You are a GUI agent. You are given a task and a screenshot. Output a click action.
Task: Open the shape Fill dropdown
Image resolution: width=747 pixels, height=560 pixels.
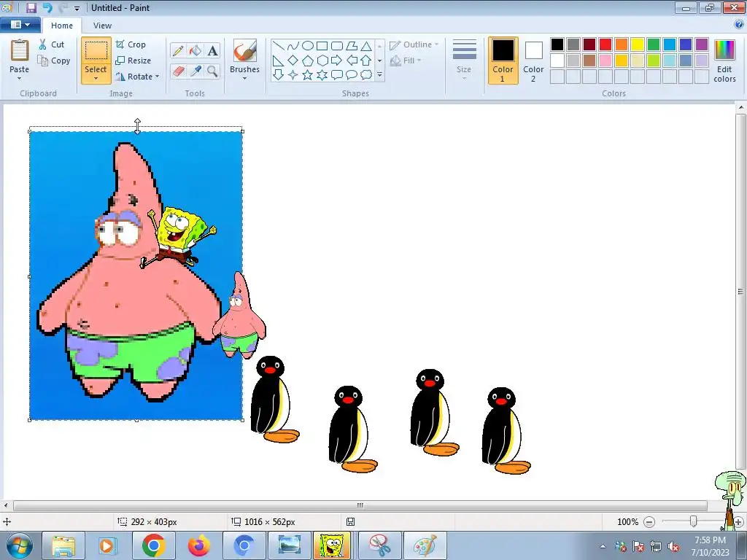[406, 61]
